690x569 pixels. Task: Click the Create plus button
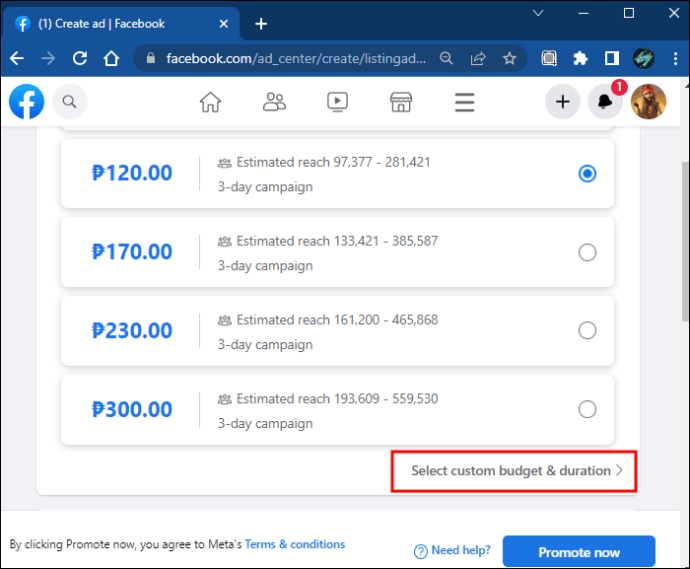(562, 102)
